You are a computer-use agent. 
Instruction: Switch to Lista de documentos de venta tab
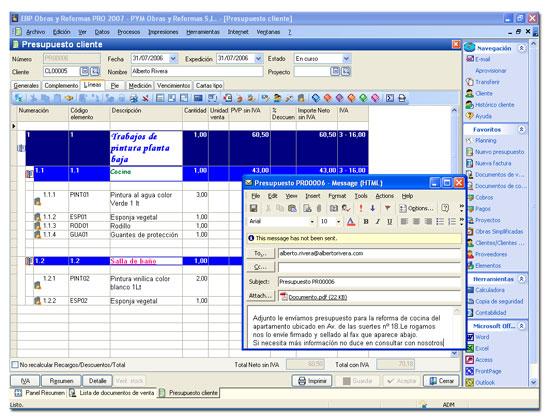113,393
